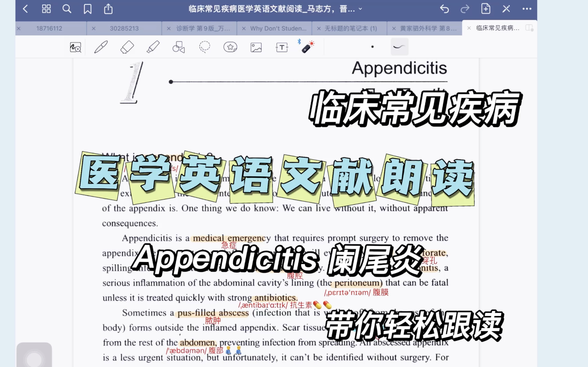Close the 黄家驷外科学 tab
The image size is (588, 367).
coord(394,28)
